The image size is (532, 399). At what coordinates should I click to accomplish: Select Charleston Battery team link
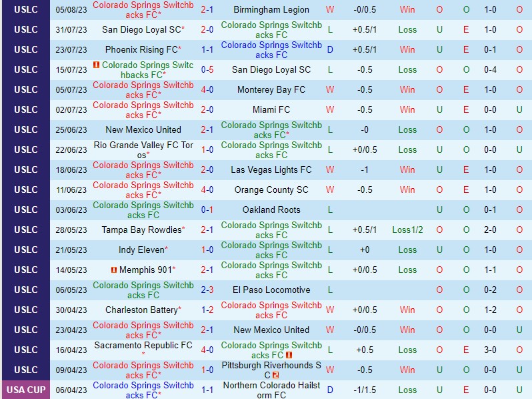click(x=141, y=310)
